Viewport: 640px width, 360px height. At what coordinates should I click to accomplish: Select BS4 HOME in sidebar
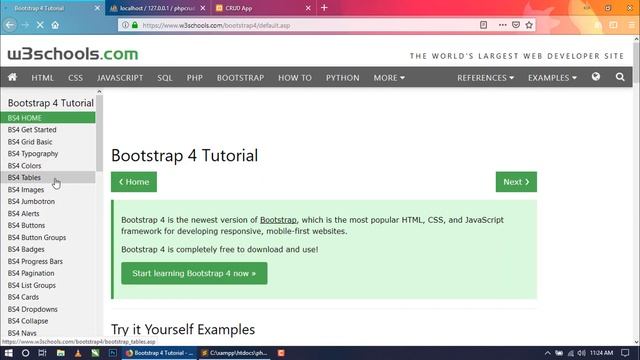pos(48,118)
